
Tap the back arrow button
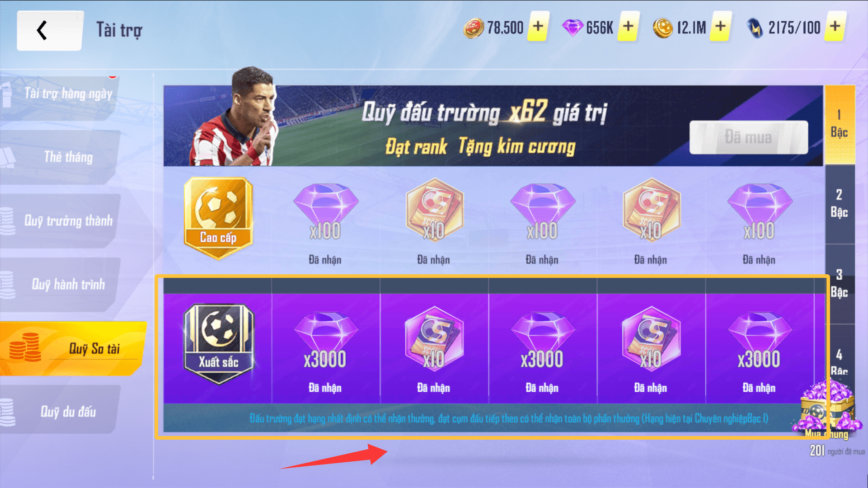click(50, 30)
